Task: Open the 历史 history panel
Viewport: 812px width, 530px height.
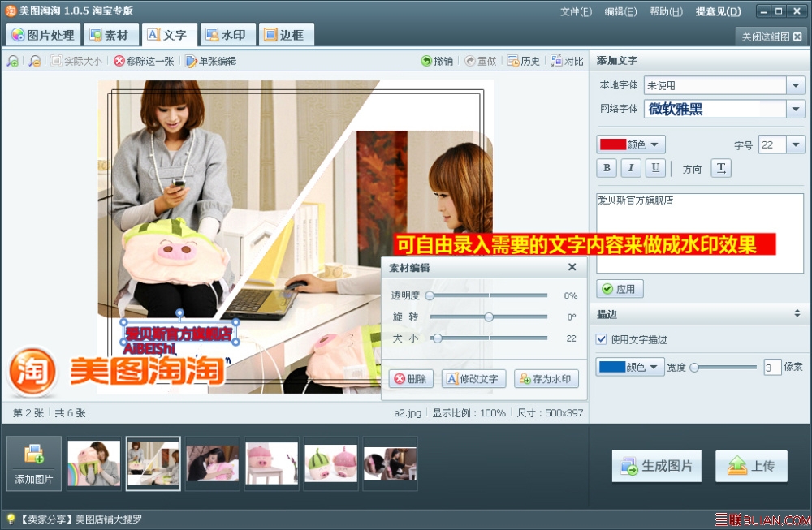Action: pos(524,61)
